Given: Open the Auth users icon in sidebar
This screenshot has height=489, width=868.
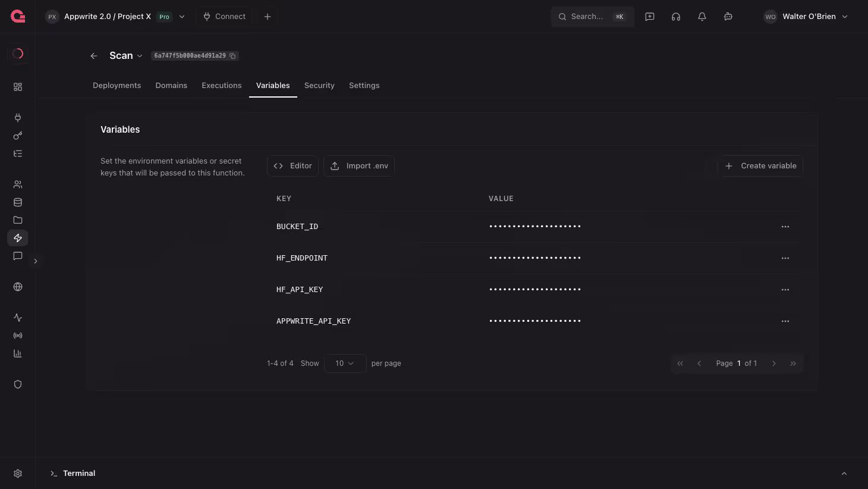Looking at the screenshot, I should [18, 184].
